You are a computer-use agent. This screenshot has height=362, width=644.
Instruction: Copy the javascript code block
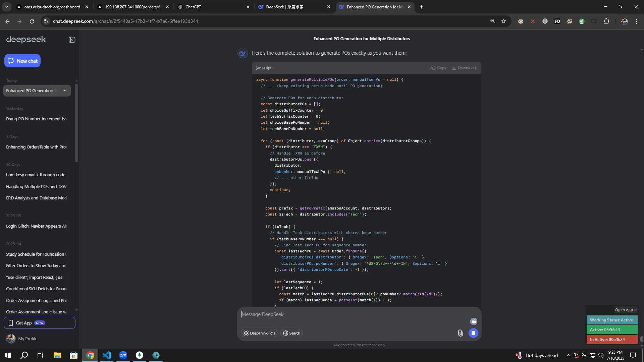(x=439, y=68)
